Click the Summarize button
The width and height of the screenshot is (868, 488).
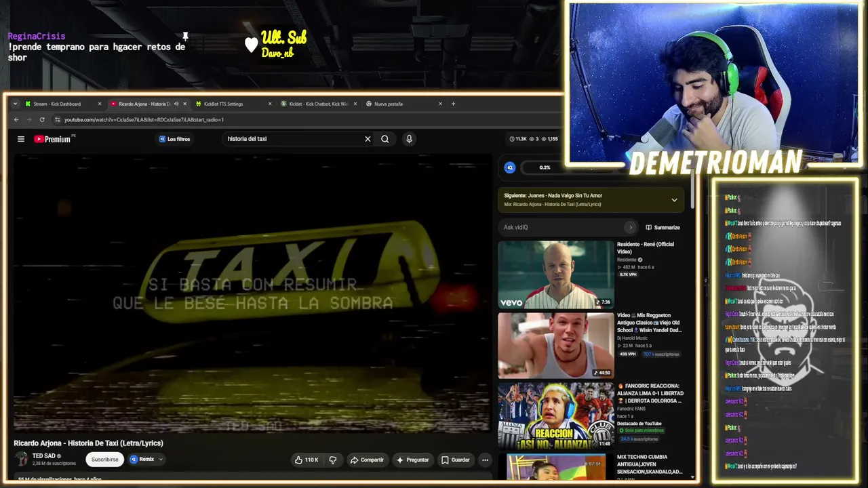tap(663, 228)
